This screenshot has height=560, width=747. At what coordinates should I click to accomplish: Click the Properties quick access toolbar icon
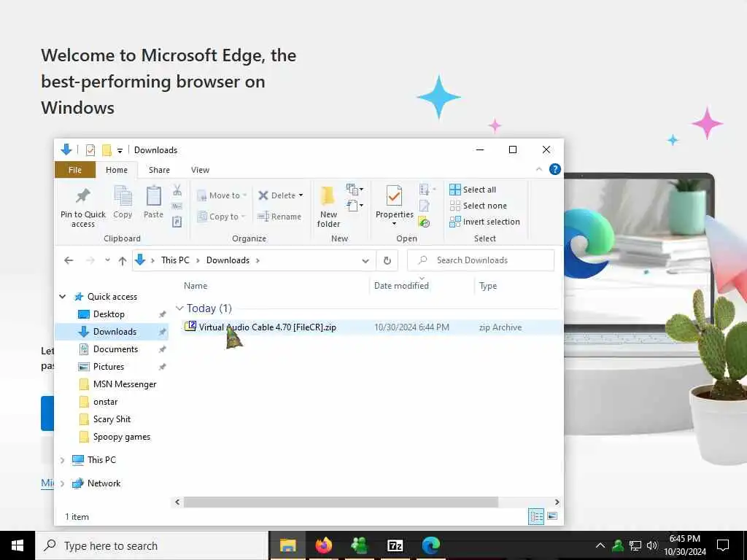90,150
